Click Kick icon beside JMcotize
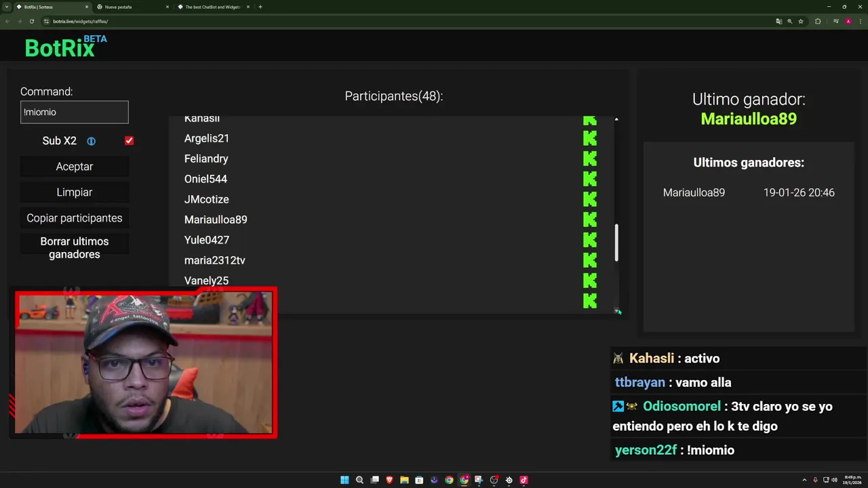Viewport: 868px width, 488px height. [x=590, y=199]
